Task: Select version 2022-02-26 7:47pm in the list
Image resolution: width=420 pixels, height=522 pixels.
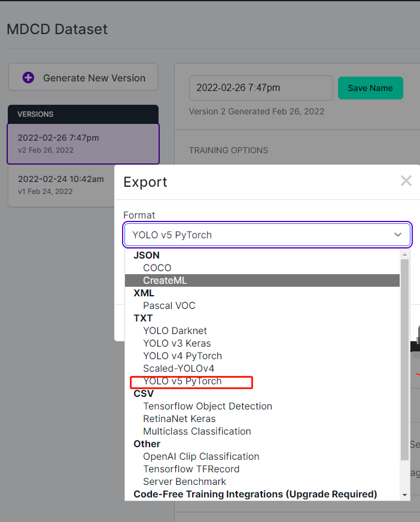Action: click(83, 144)
